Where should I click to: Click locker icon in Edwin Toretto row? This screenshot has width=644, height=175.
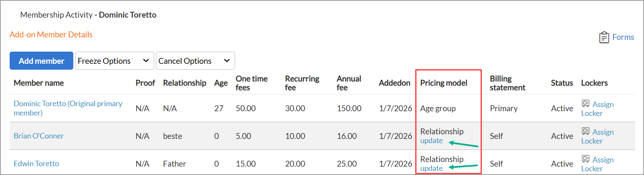pyautogui.click(x=585, y=159)
